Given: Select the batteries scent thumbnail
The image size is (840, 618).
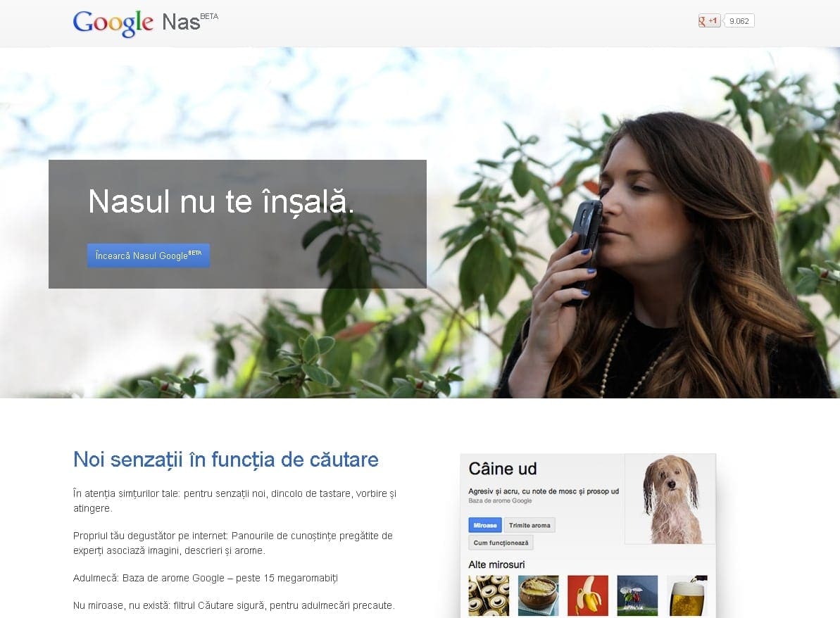Looking at the screenshot, I should [x=489, y=595].
